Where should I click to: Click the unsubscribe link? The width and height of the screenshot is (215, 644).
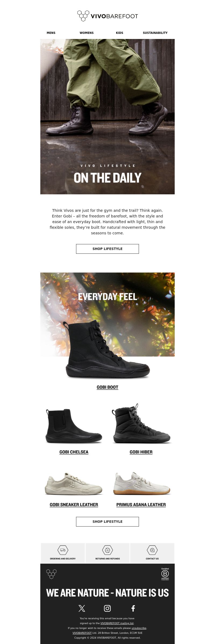[x=139, y=628]
